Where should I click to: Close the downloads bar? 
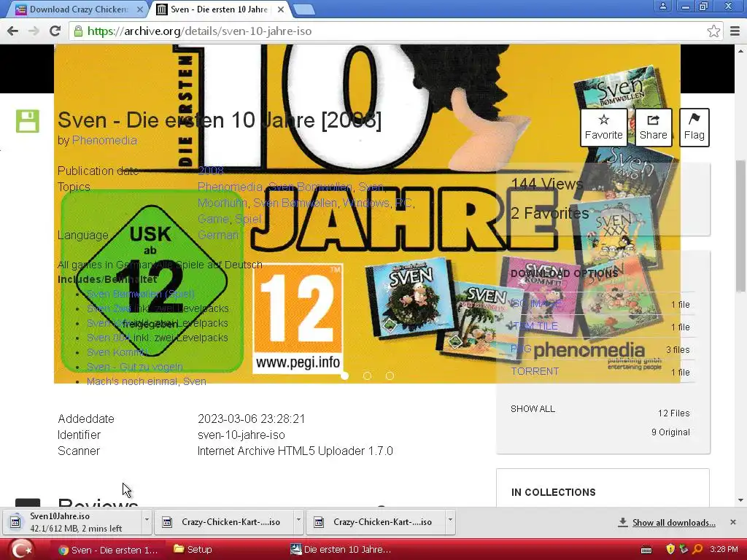pyautogui.click(x=733, y=522)
